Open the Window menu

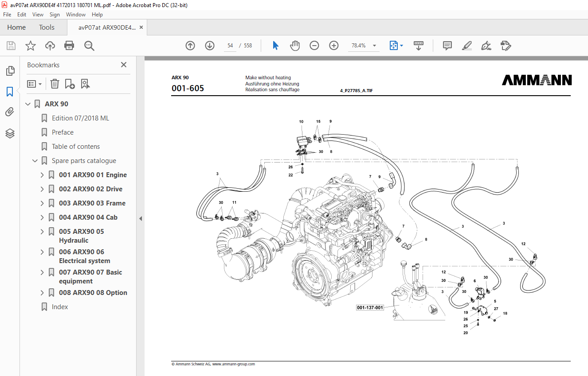coord(76,15)
